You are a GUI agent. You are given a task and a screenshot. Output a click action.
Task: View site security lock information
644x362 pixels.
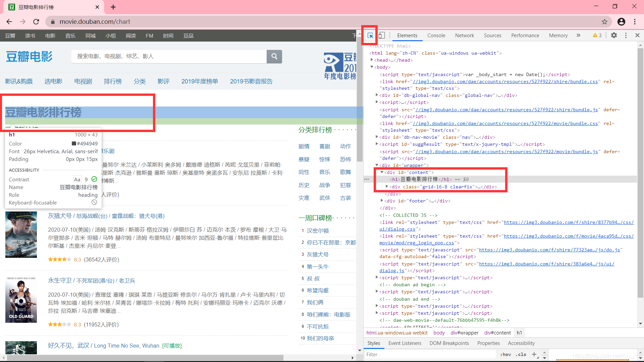tap(53, 22)
